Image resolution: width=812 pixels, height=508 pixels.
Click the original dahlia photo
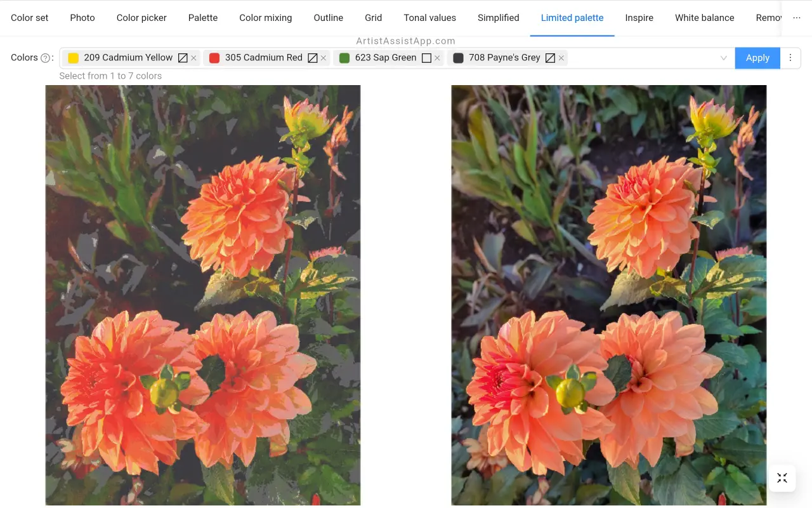[609, 295]
